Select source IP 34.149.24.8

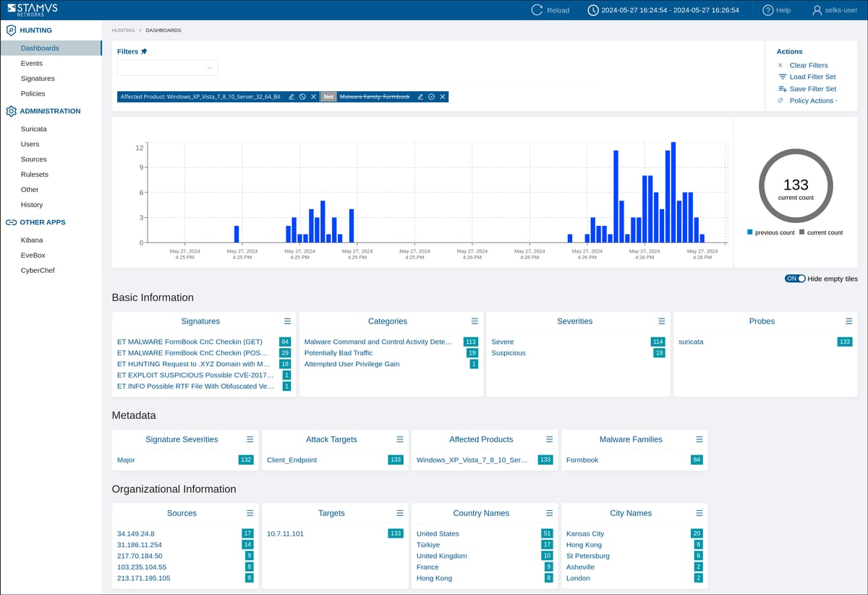pyautogui.click(x=136, y=533)
